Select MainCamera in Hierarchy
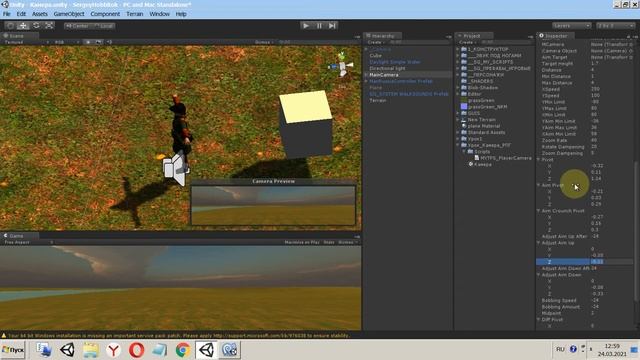 click(383, 75)
